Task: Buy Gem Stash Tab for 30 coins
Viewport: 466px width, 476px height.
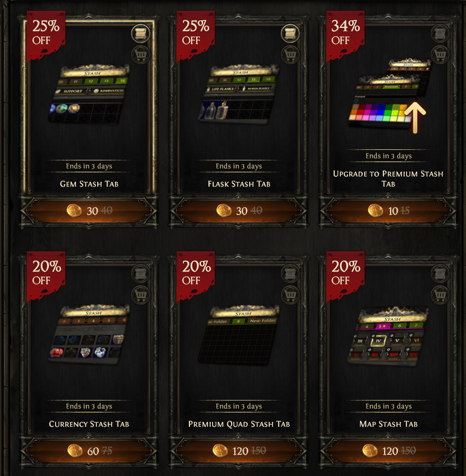Action: (89, 211)
